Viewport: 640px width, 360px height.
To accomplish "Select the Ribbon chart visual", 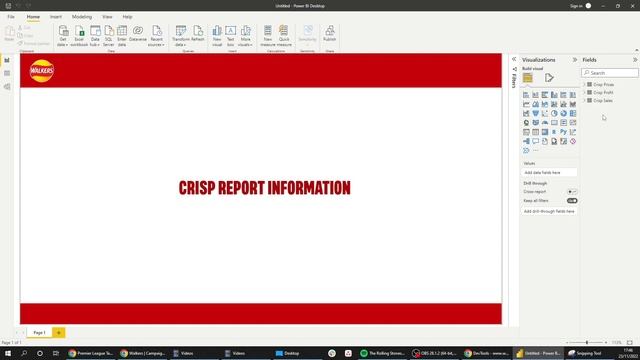I will pyautogui.click(x=573, y=104).
